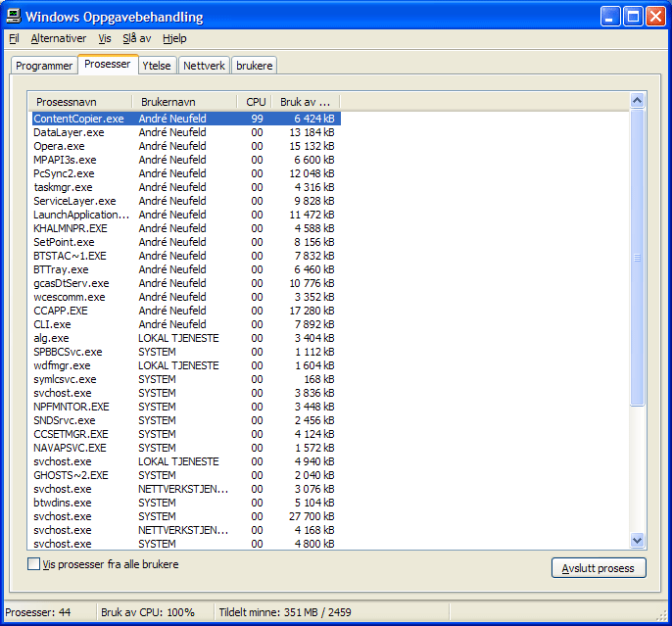Sort by the Brukernavn column header
The width and height of the screenshot is (672, 626).
184,102
